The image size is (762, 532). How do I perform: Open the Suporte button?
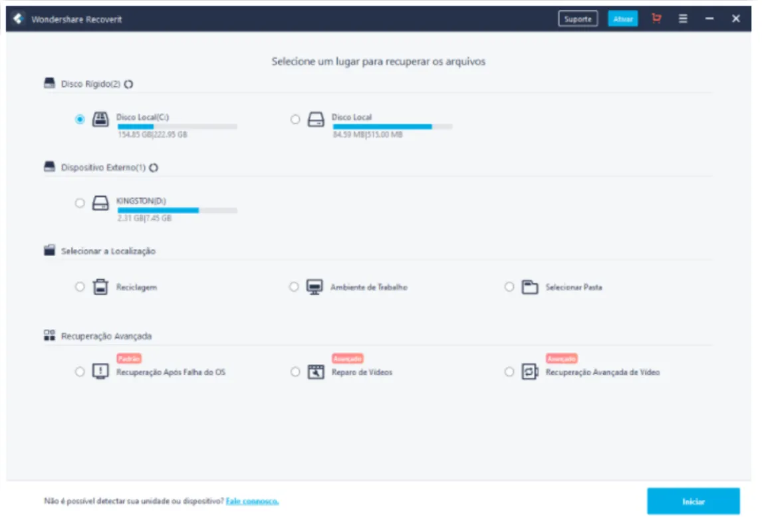(x=578, y=19)
